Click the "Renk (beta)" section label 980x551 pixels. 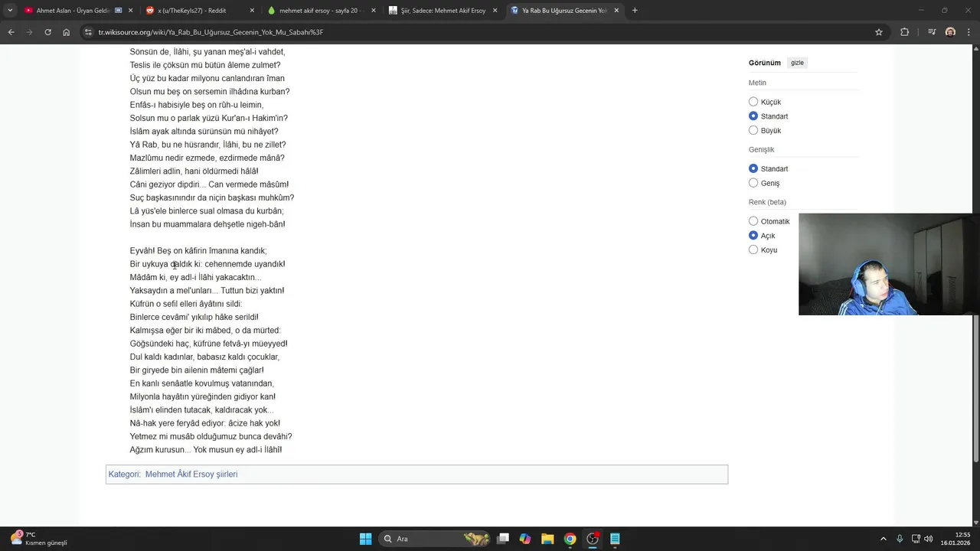pos(767,202)
